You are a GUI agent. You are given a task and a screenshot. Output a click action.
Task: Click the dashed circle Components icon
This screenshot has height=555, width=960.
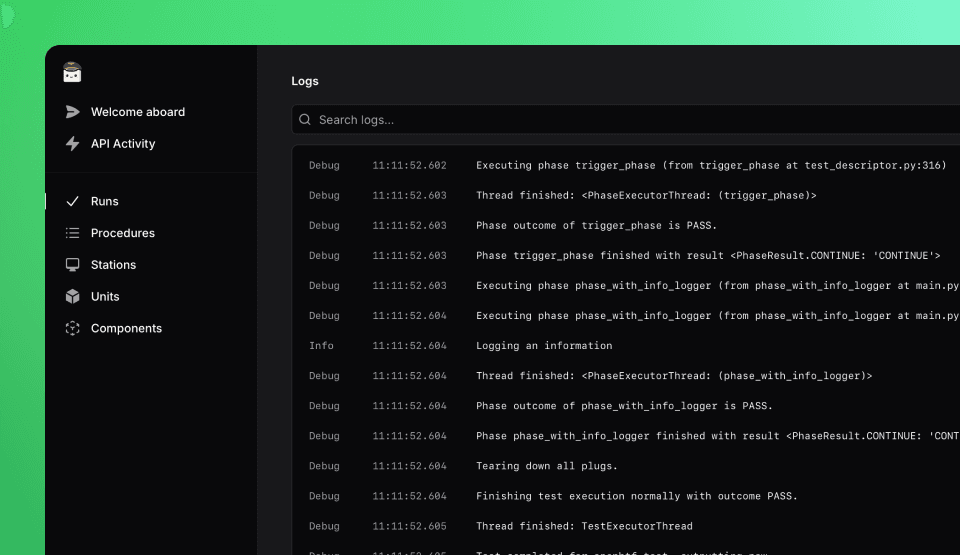72,328
